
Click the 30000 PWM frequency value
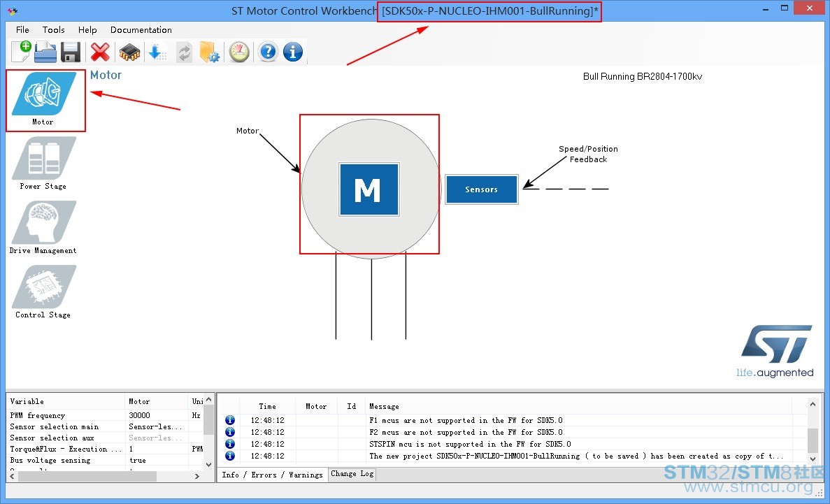(140, 415)
